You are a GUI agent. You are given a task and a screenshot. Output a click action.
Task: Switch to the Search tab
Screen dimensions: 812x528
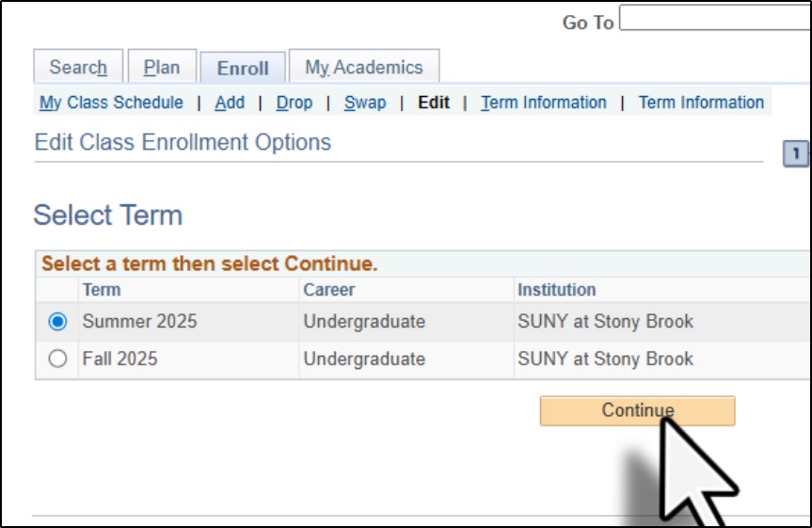pyautogui.click(x=78, y=68)
